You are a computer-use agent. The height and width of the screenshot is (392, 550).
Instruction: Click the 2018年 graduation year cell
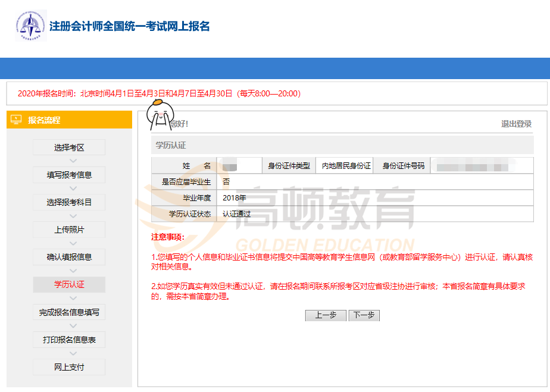(234, 197)
